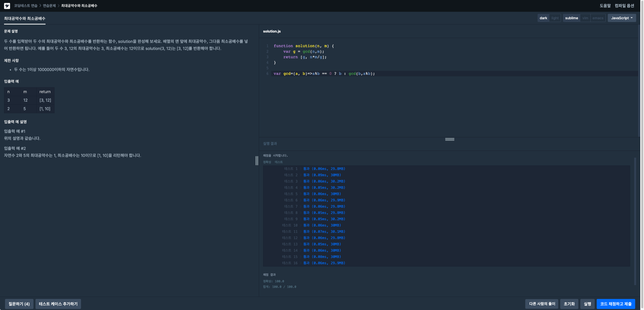This screenshot has height=310, width=644.
Task: Select emacs key binding mode
Action: point(598,18)
